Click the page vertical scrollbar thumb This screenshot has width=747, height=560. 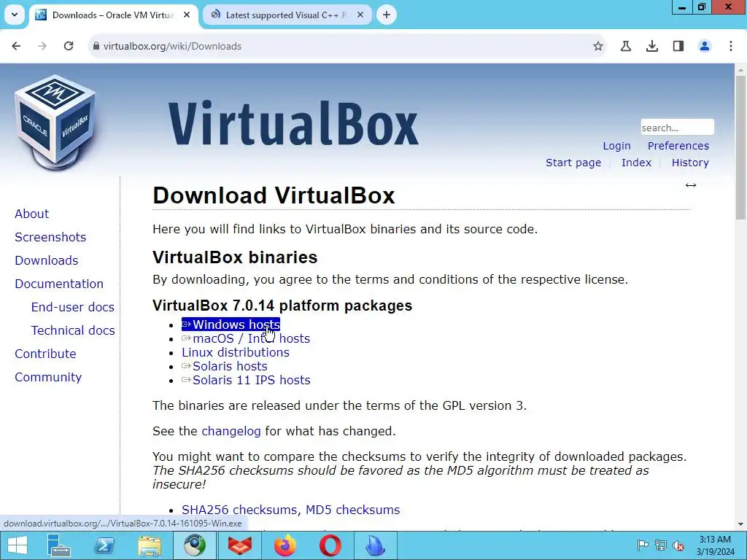click(x=740, y=147)
